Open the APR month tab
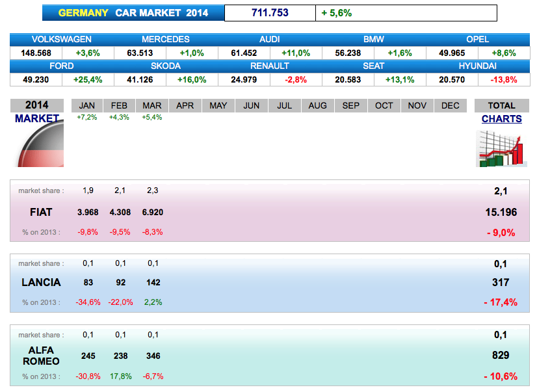The width and height of the screenshot is (537, 392). (185, 105)
